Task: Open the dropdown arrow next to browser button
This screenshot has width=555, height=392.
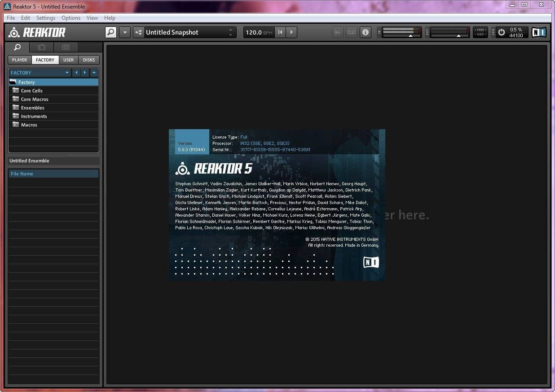Action: (125, 32)
